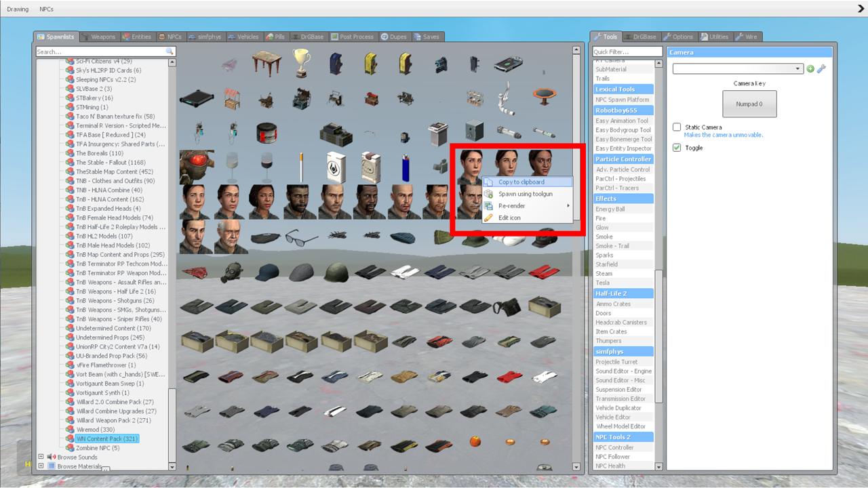The image size is (868, 488).
Task: Collapse the Effects tools category
Action: click(x=624, y=199)
